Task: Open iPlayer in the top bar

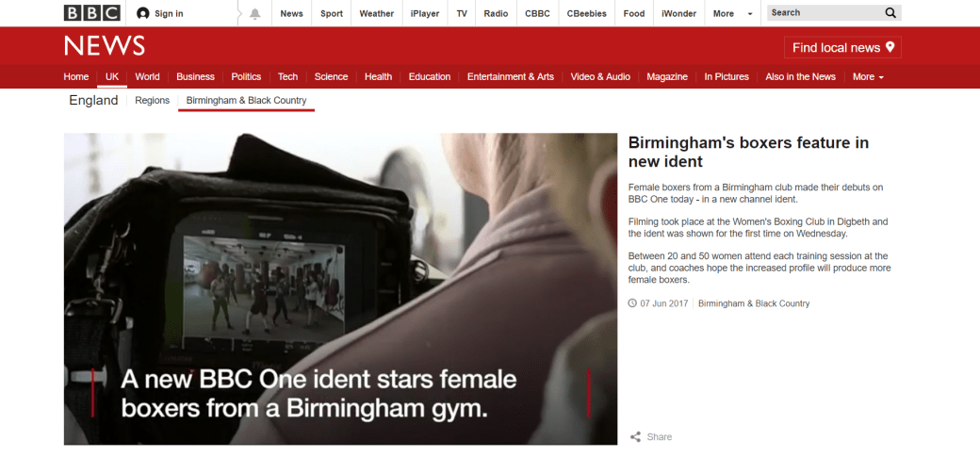Action: (x=425, y=13)
